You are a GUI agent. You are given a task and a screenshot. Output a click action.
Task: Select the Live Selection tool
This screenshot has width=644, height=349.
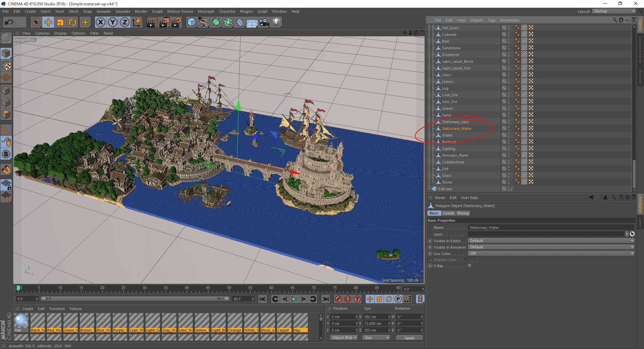tap(36, 22)
